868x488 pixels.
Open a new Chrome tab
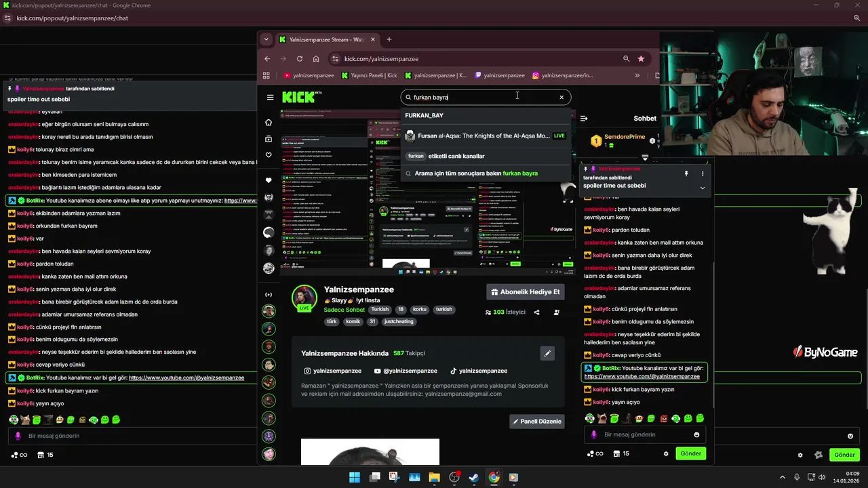click(389, 39)
